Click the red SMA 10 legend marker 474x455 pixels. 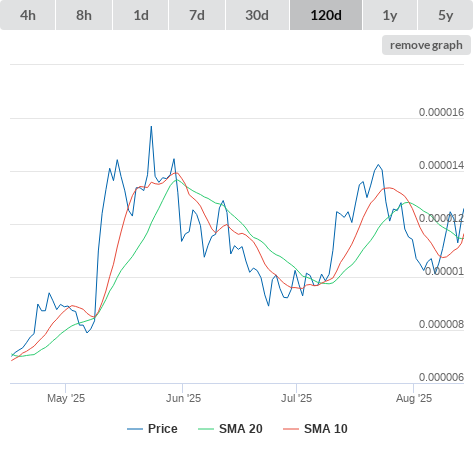(x=291, y=429)
